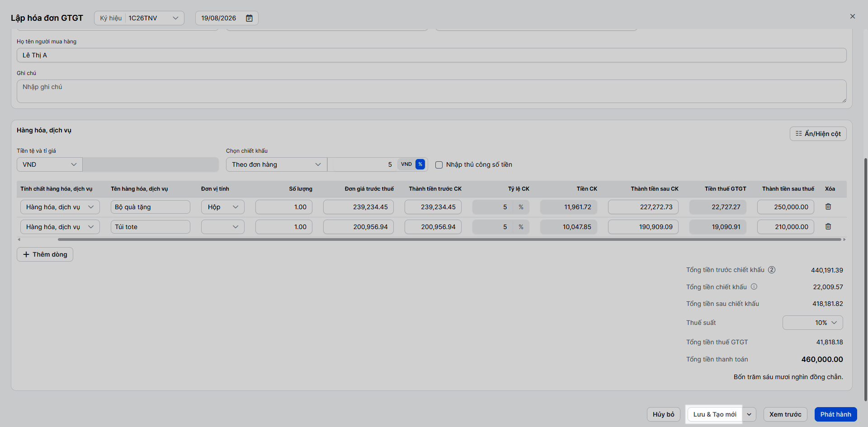
Task: Click the Tên hàng hóa, dịch vụ header
Action: click(x=139, y=189)
